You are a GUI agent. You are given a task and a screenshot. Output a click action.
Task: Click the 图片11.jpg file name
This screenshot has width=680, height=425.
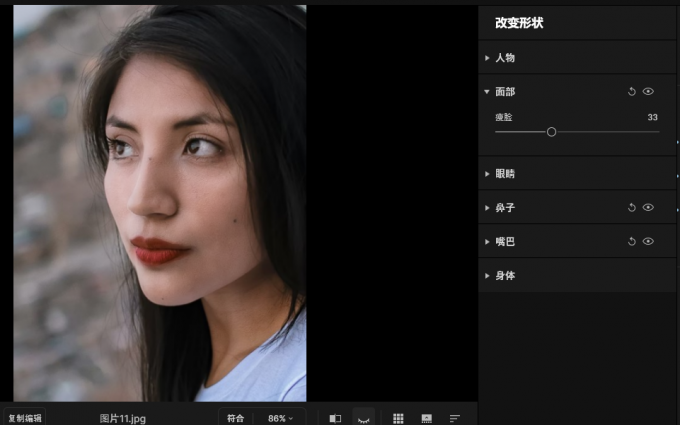click(123, 418)
